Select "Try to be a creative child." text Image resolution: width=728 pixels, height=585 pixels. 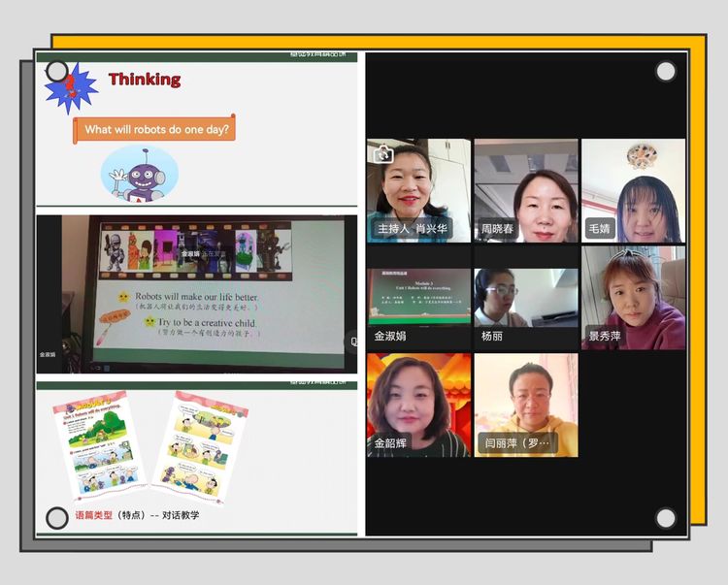pos(207,322)
